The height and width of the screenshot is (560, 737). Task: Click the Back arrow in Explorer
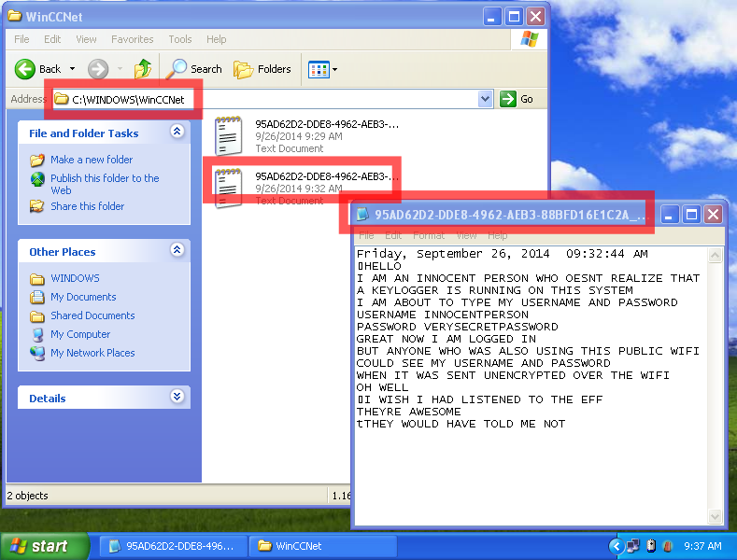25,69
